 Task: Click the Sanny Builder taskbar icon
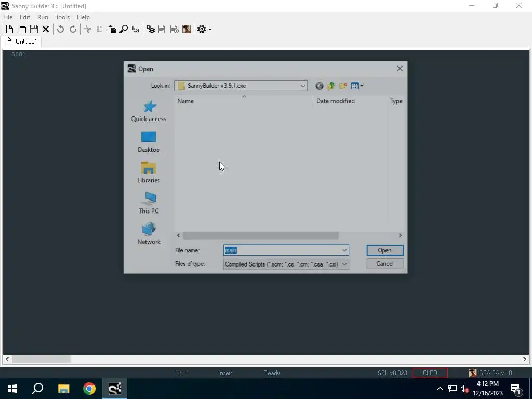(115, 389)
